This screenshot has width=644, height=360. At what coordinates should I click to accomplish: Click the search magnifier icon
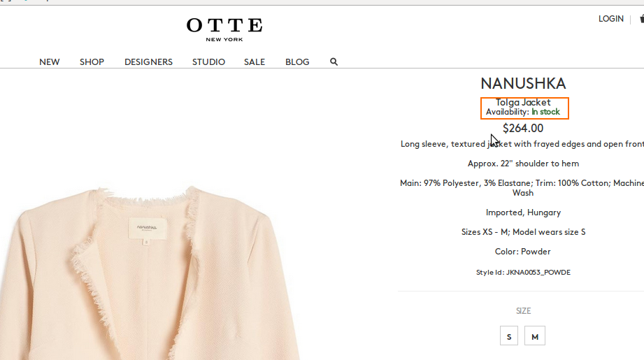334,62
